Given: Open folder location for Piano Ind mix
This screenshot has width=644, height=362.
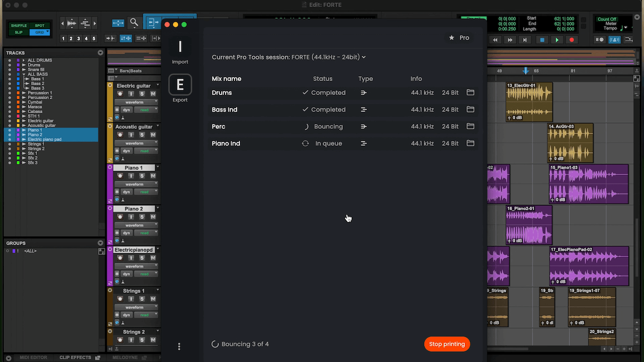Looking at the screenshot, I should (x=470, y=143).
